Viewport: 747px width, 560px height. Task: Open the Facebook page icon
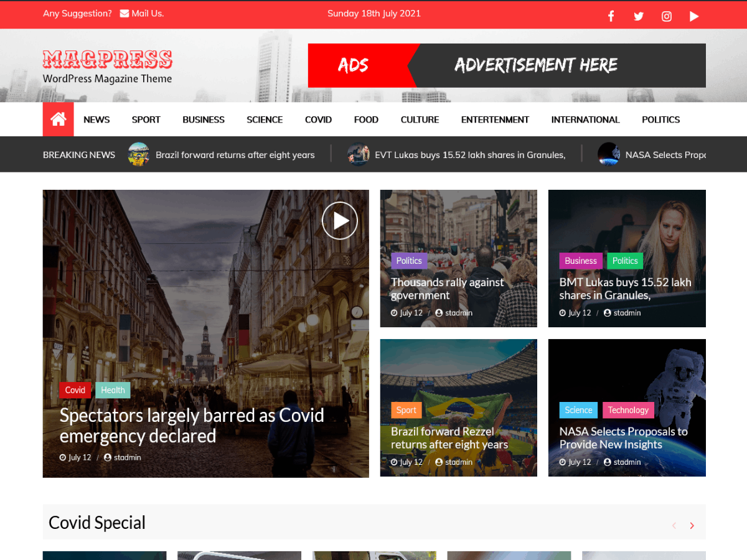(x=611, y=16)
